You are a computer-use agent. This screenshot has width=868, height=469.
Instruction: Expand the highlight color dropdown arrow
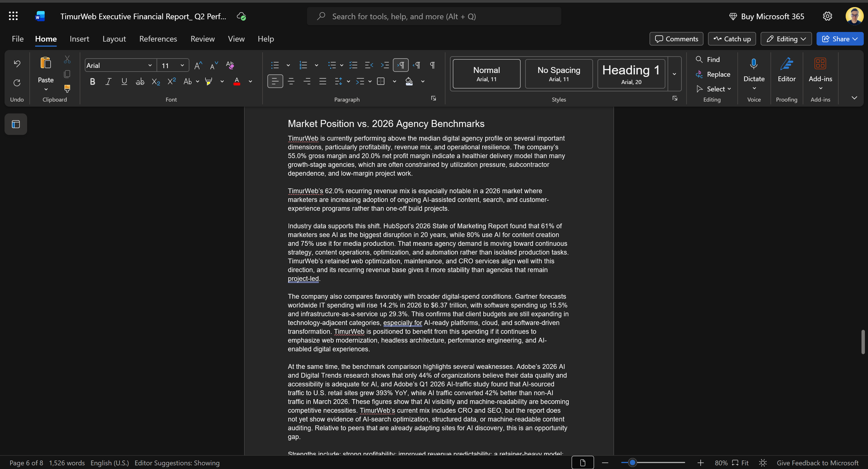[222, 81]
